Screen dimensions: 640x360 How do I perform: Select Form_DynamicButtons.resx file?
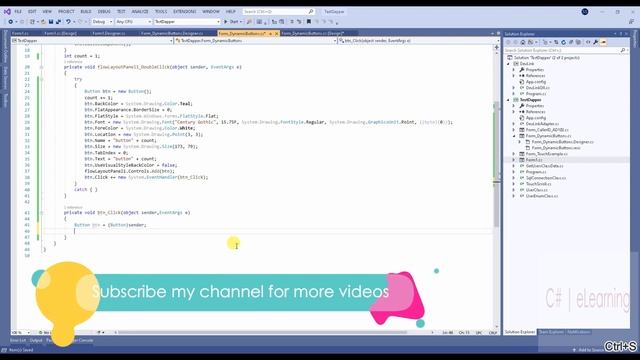coord(555,148)
